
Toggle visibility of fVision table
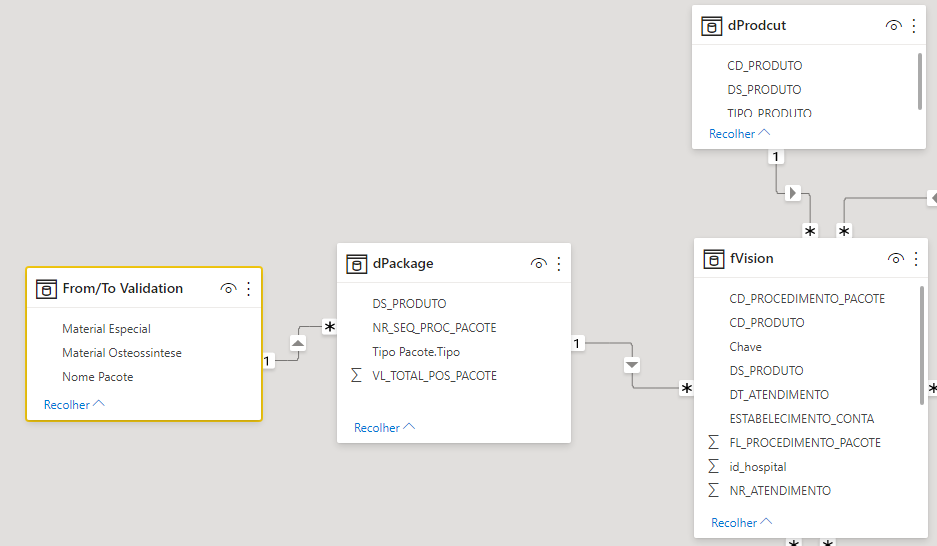click(x=896, y=259)
